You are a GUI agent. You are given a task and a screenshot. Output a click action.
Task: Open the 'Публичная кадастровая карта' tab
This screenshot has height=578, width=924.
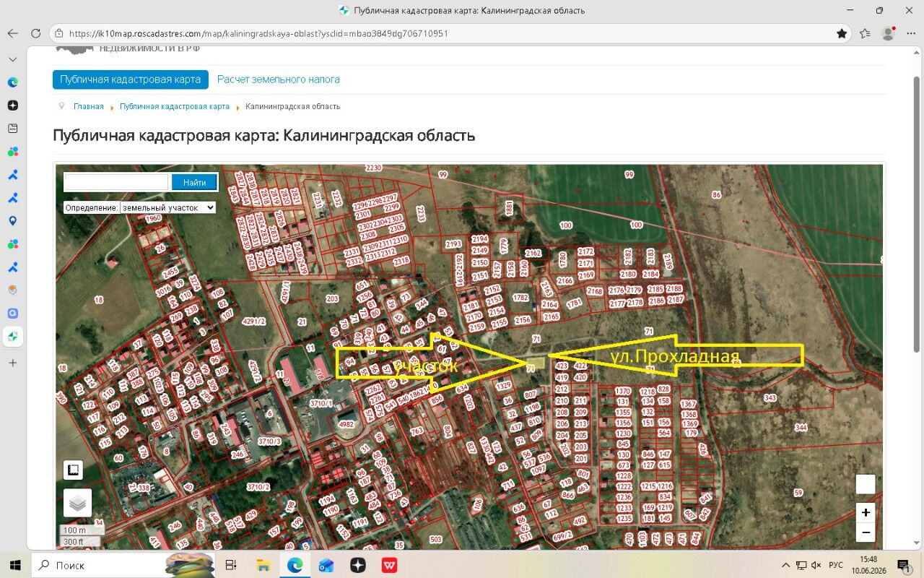(x=131, y=79)
